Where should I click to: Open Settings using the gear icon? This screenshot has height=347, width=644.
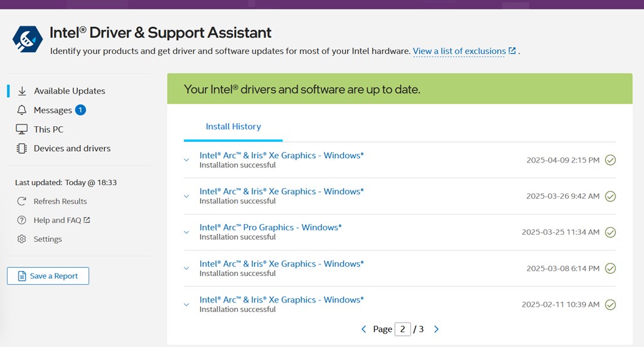click(22, 239)
